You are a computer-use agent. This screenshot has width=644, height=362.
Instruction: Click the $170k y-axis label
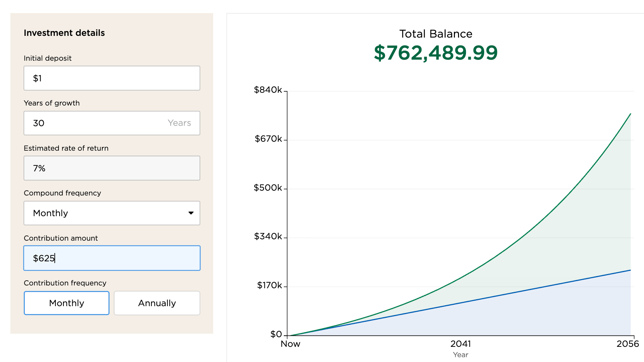(269, 285)
